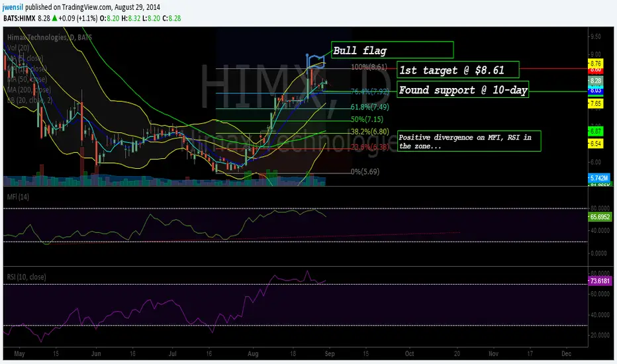Click the Sep label on time axis
Screen dimensions: 617x364
click(330, 353)
